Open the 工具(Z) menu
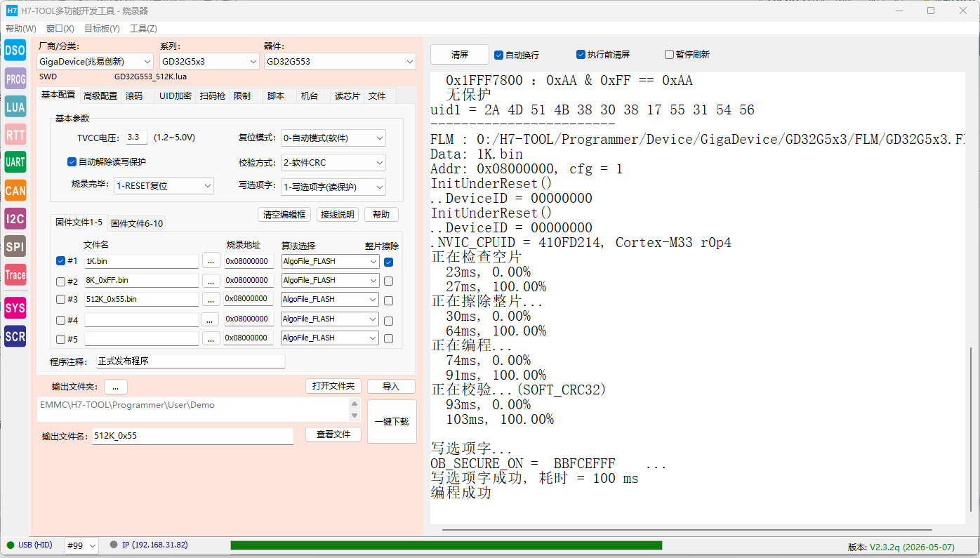980x558 pixels. pyautogui.click(x=143, y=29)
